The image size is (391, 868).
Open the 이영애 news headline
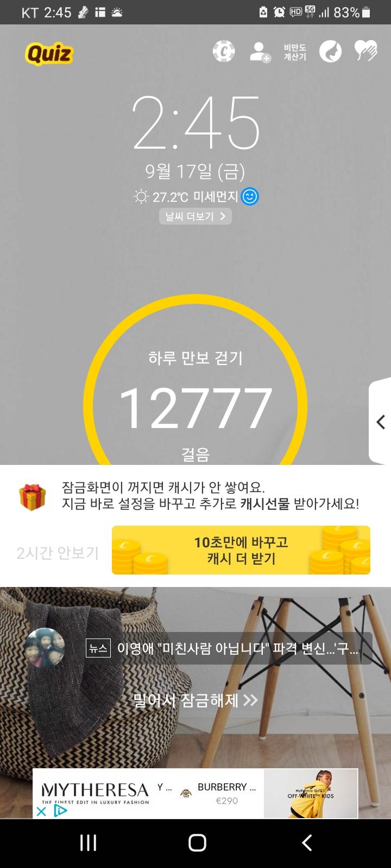[237, 648]
